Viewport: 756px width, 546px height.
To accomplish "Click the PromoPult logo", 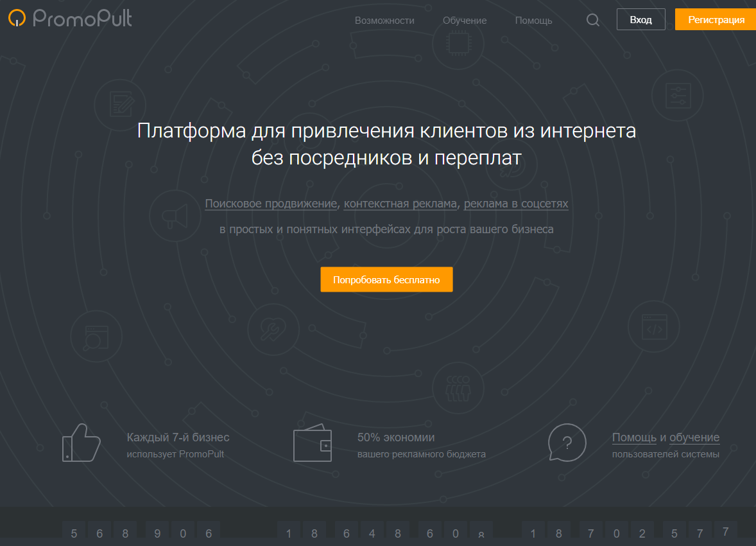I will (x=70, y=19).
